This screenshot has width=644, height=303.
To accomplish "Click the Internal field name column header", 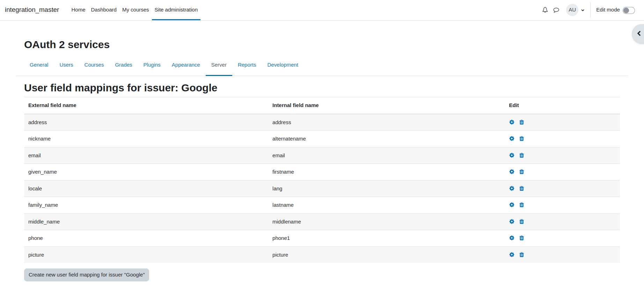I will tap(295, 105).
